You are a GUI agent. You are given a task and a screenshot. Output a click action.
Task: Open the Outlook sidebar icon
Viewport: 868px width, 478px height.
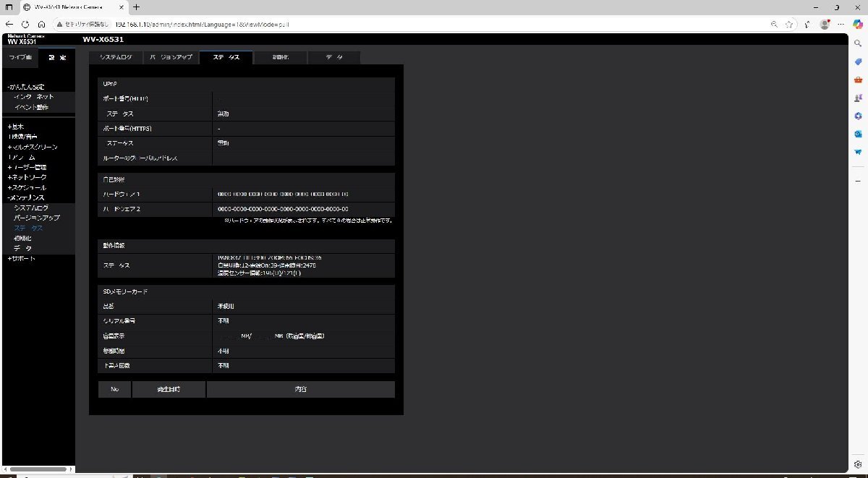[x=858, y=134]
